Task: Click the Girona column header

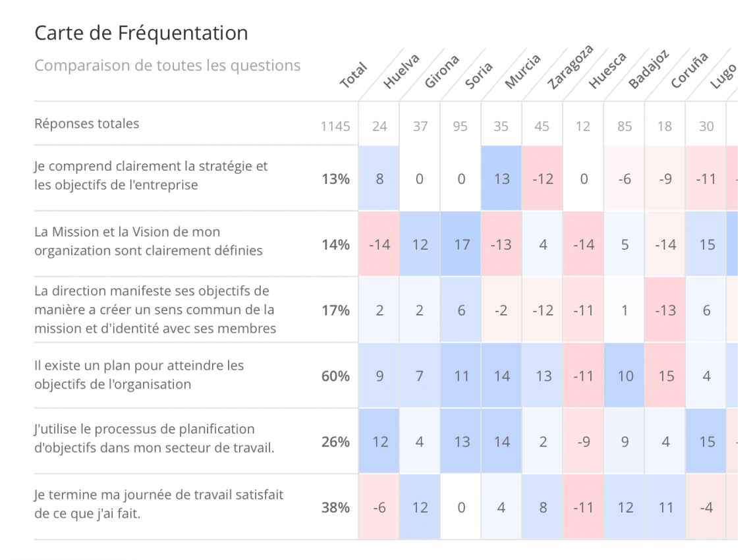Action: (441, 72)
